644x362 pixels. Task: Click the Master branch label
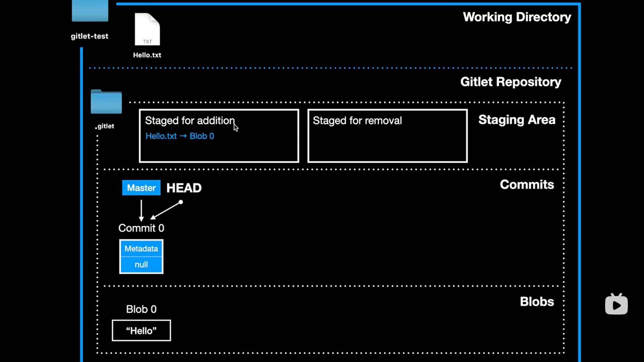[141, 188]
